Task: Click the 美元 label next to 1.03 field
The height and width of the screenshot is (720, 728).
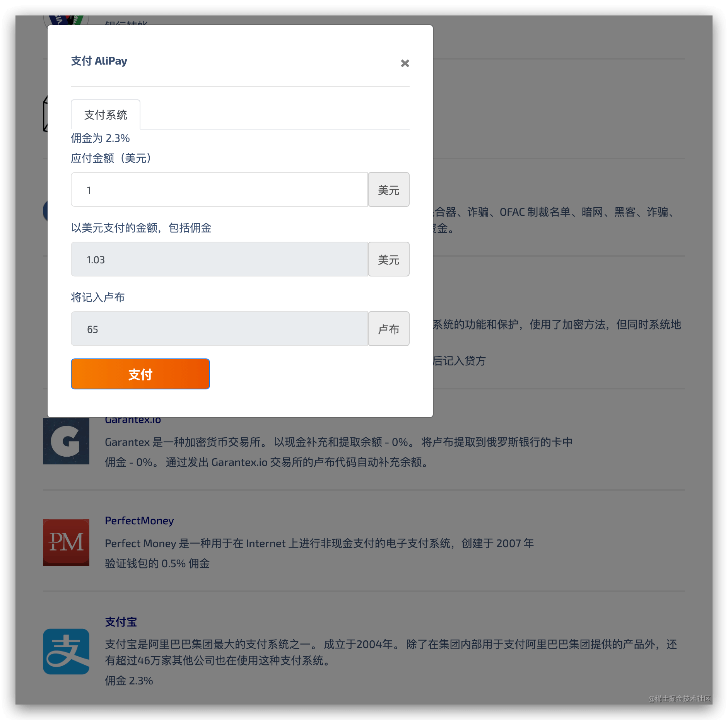Action: (388, 259)
